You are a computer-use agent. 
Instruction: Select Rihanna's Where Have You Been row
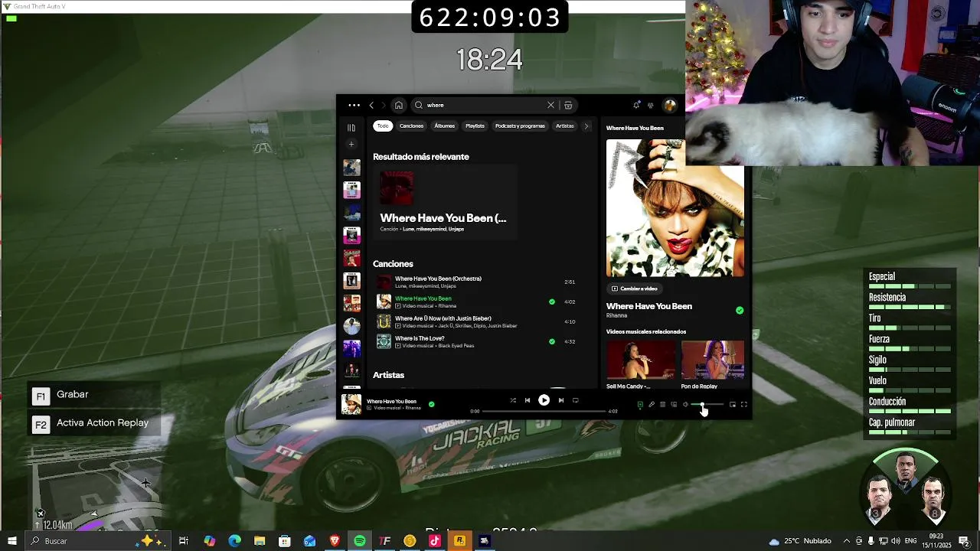475,302
